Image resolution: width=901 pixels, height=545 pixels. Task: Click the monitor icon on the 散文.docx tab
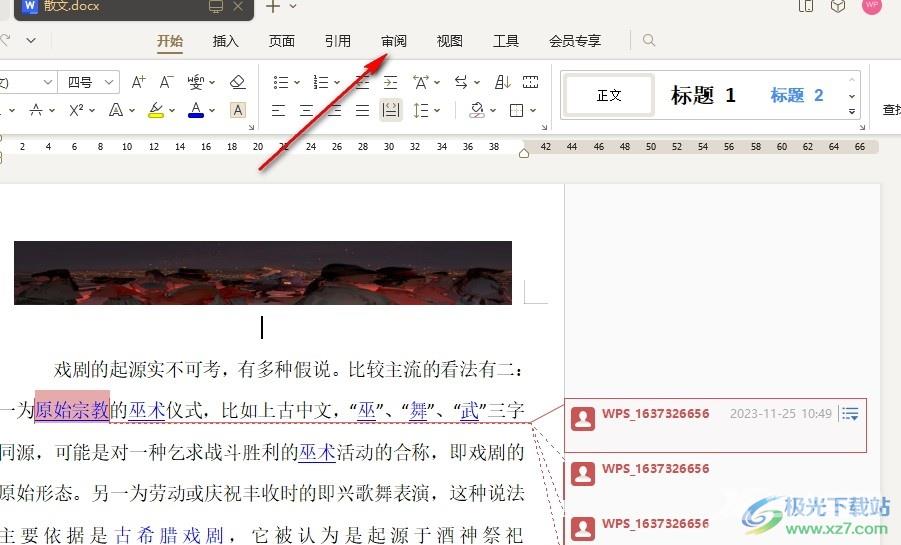pos(216,6)
